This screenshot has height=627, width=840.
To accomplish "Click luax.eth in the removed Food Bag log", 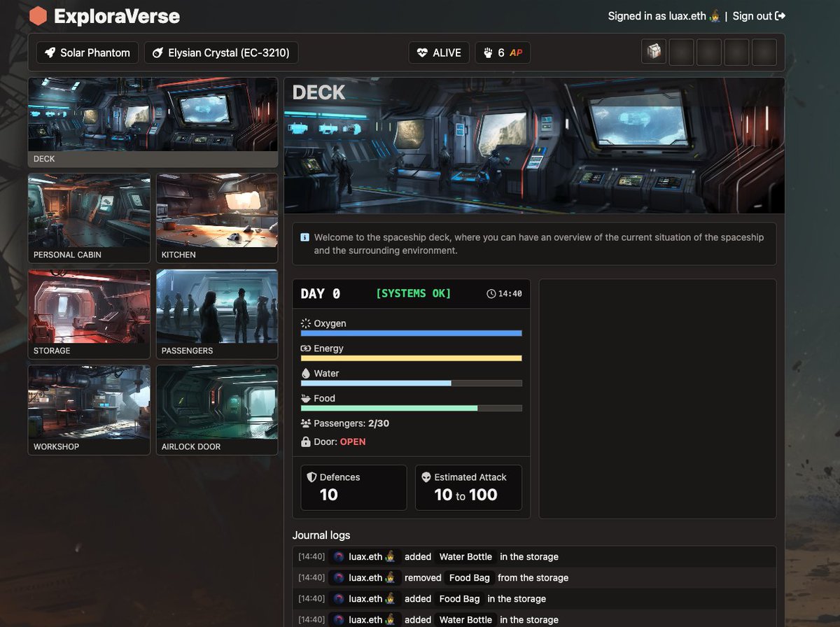I will [365, 578].
